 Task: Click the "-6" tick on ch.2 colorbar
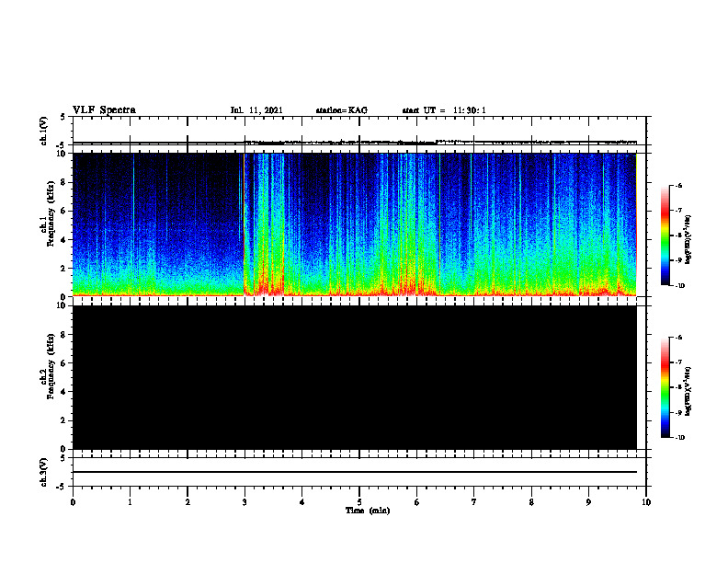(x=678, y=338)
